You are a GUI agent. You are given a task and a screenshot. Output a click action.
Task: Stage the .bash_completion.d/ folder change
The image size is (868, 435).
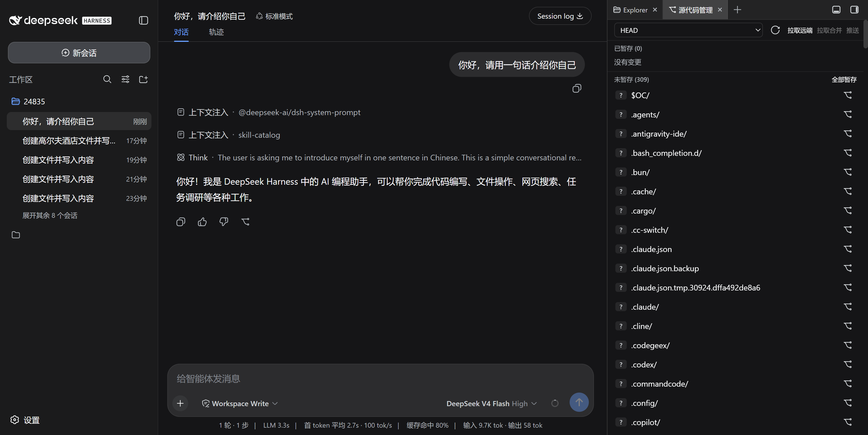coord(847,153)
